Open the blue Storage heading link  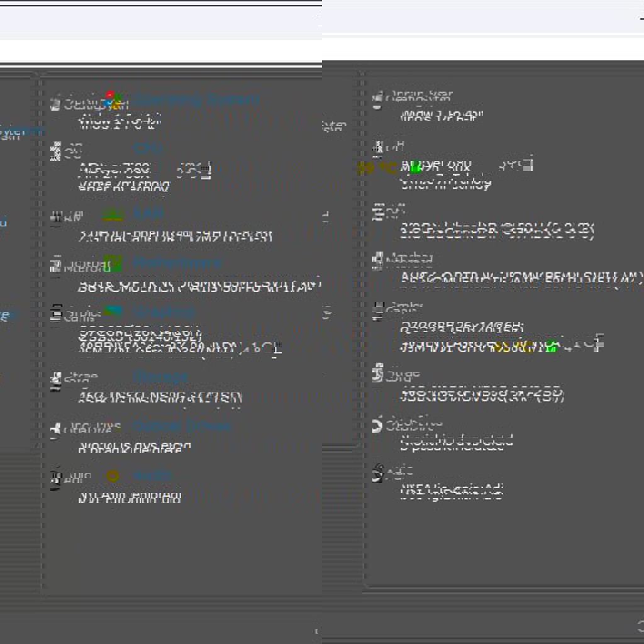pos(160,377)
